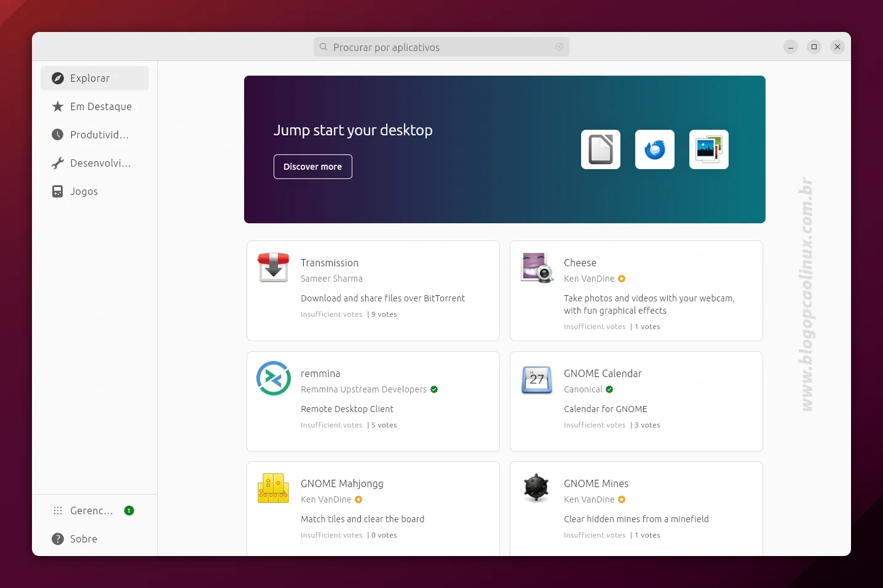Open the Explorar sidebar section

(x=95, y=78)
